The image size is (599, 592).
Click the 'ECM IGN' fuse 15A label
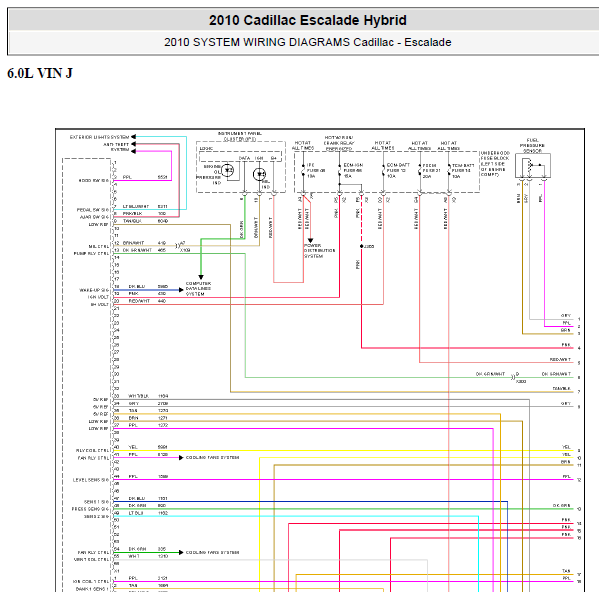353,170
